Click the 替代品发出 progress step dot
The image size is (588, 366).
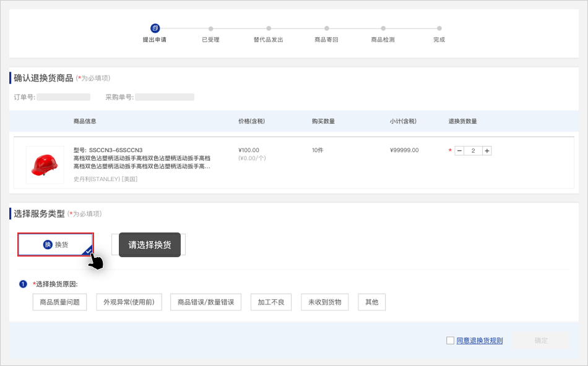269,28
